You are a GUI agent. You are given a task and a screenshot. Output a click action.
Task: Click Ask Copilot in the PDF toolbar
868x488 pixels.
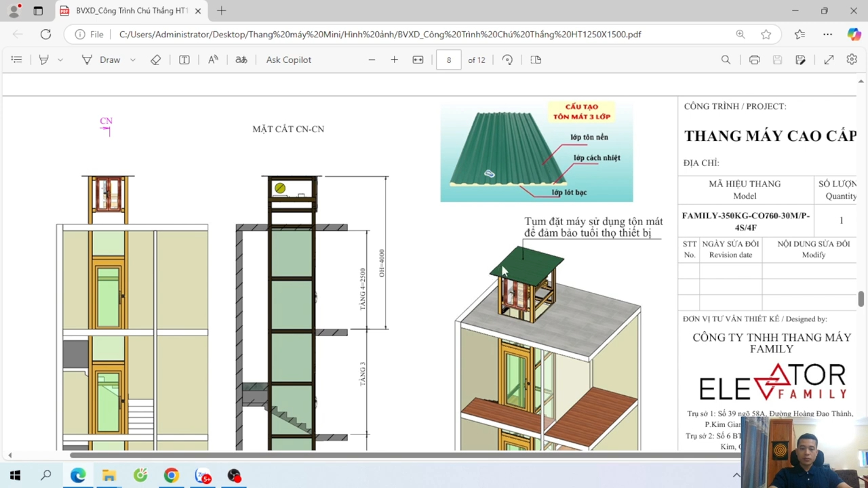click(288, 60)
